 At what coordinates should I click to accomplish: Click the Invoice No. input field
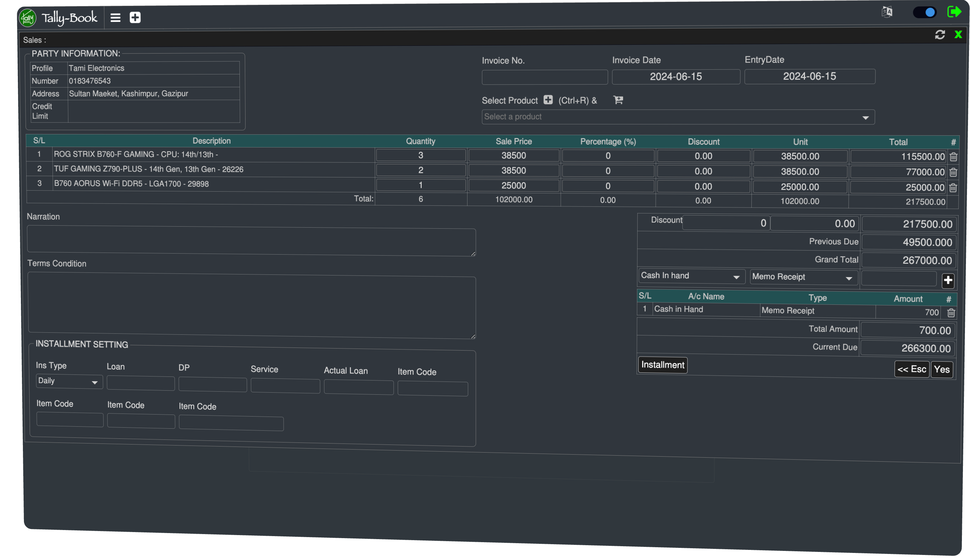pos(544,77)
